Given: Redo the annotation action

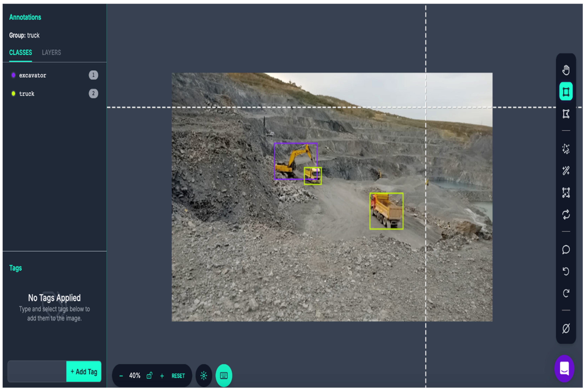Looking at the screenshot, I should (566, 293).
